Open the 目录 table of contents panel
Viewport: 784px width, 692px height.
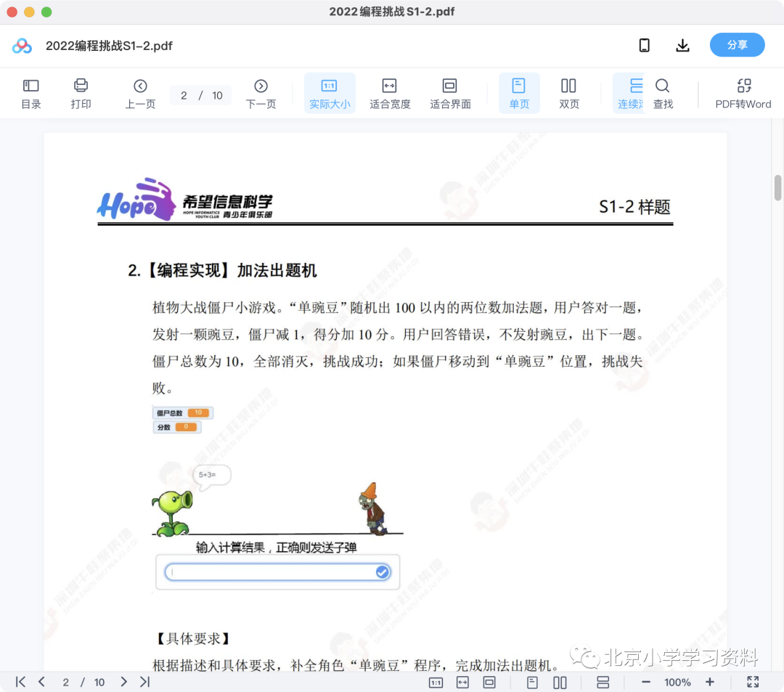(x=31, y=94)
